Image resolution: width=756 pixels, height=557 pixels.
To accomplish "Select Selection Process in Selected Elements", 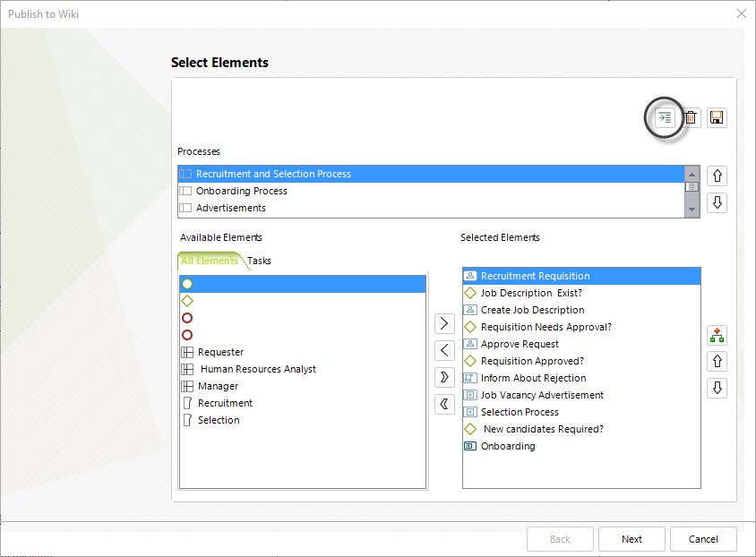I will [581, 412].
